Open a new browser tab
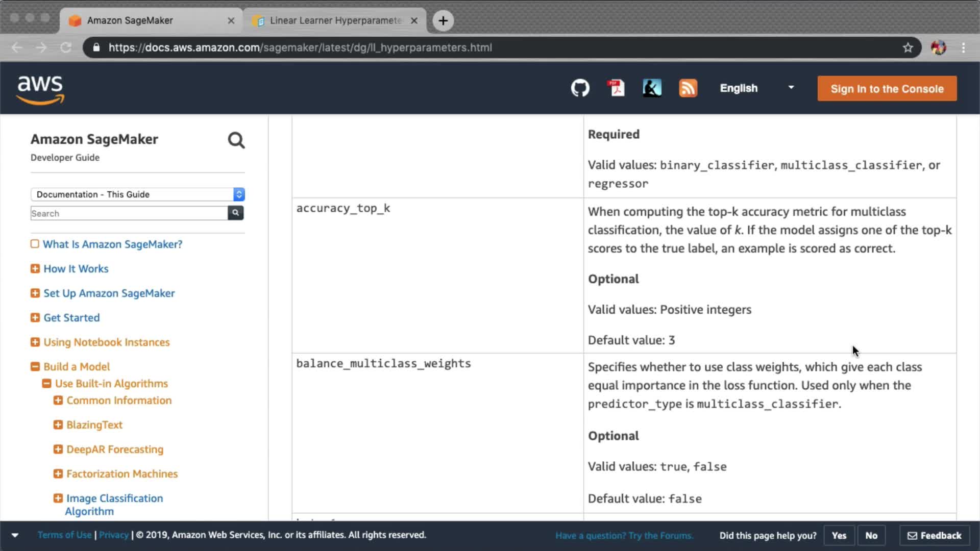The image size is (980, 551). pos(443,20)
